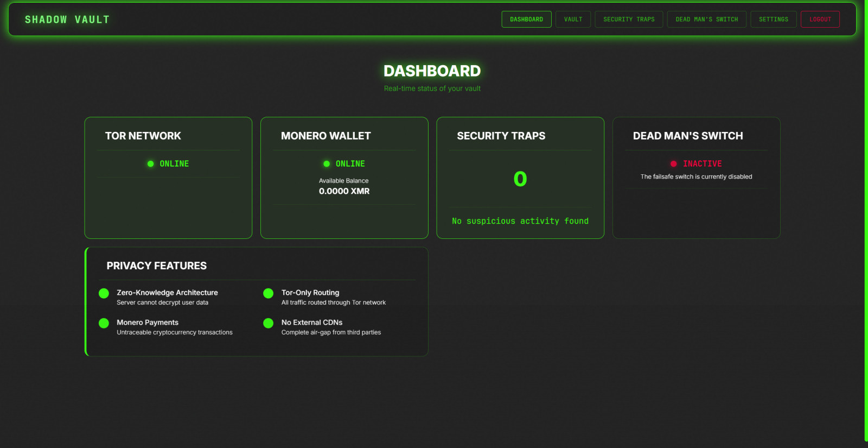
Task: Click the Monero Payments green indicator
Action: click(104, 323)
